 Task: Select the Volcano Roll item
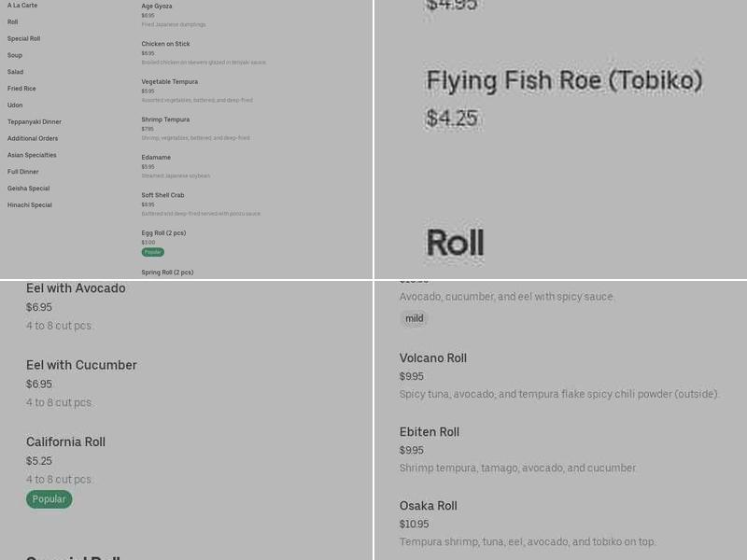click(433, 358)
